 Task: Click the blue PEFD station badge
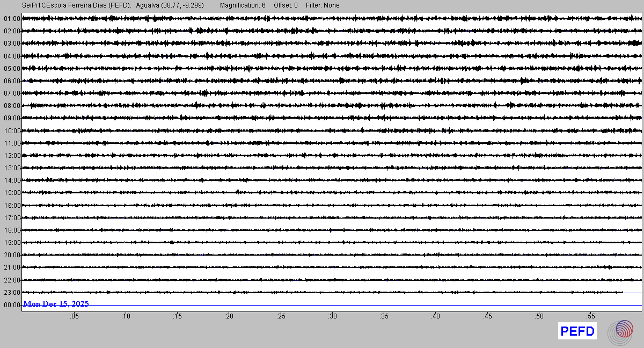[577, 331]
